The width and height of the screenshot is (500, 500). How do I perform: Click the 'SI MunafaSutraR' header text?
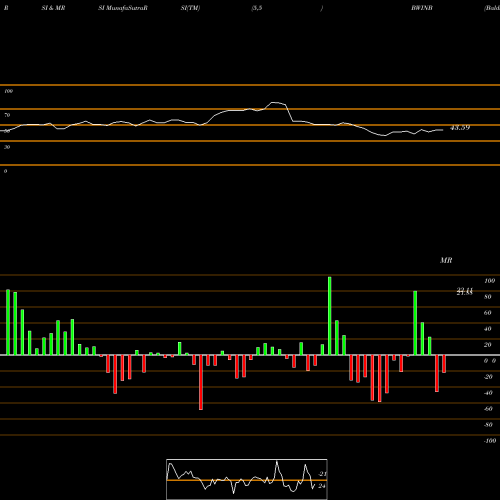[123, 8]
